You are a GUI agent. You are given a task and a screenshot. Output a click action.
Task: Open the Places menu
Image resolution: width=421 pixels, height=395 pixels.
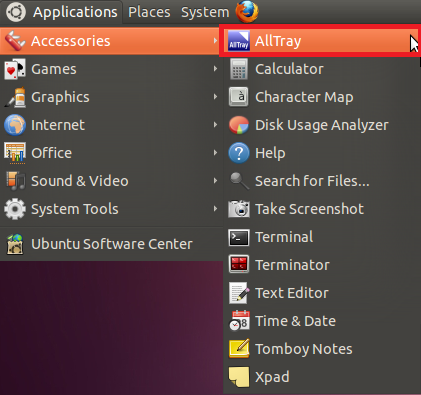coord(149,12)
